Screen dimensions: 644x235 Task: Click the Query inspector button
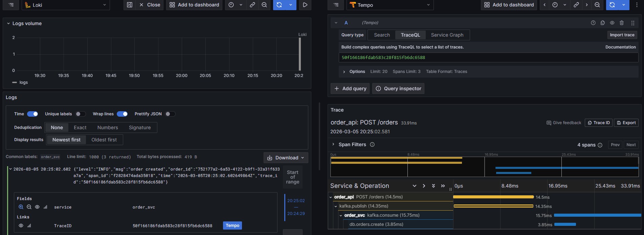click(x=398, y=89)
